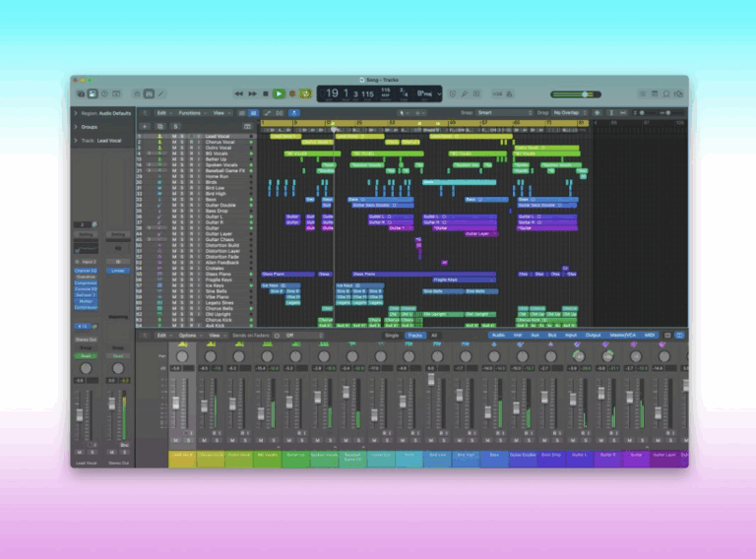Toggle the Output channel strip filter
This screenshot has width=756, height=559.
click(x=593, y=335)
